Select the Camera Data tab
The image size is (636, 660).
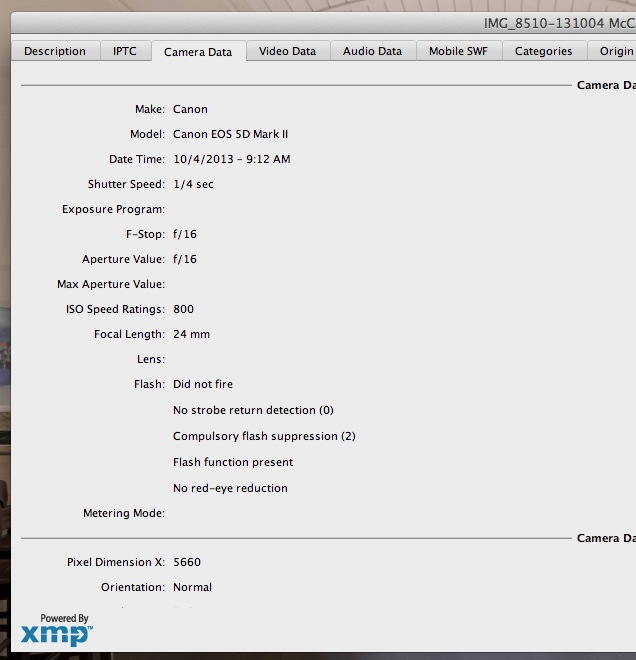click(198, 52)
